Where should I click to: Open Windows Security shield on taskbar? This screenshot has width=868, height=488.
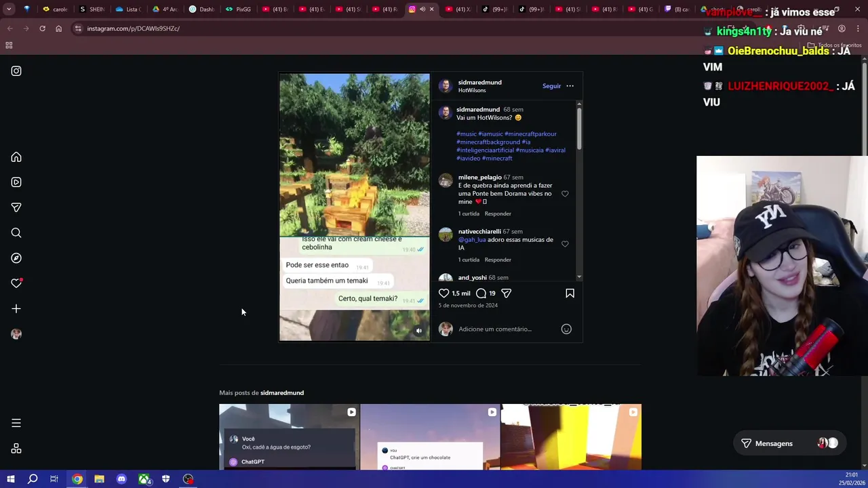pos(165,479)
